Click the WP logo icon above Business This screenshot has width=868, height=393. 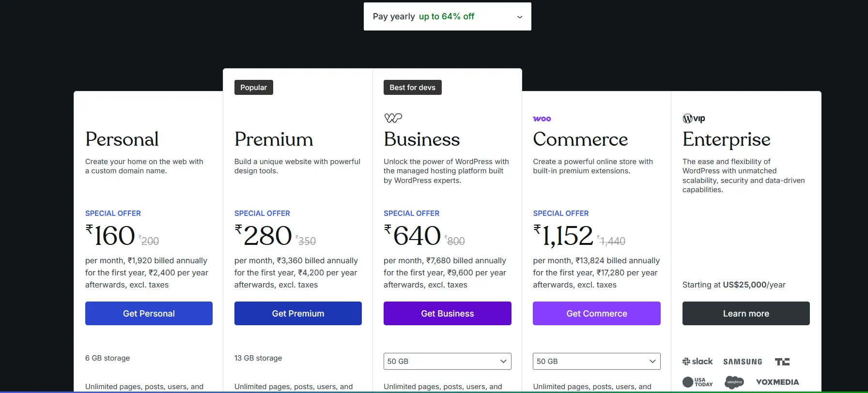393,118
